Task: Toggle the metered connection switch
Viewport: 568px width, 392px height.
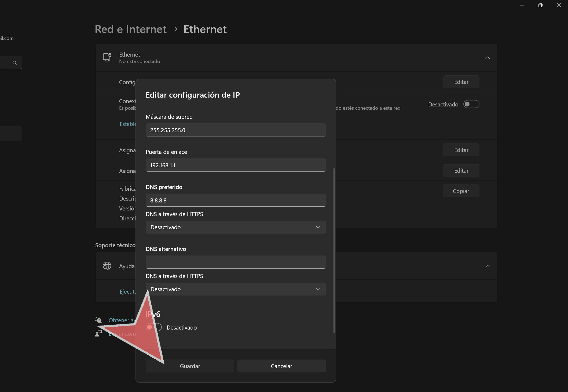Action: (x=471, y=104)
